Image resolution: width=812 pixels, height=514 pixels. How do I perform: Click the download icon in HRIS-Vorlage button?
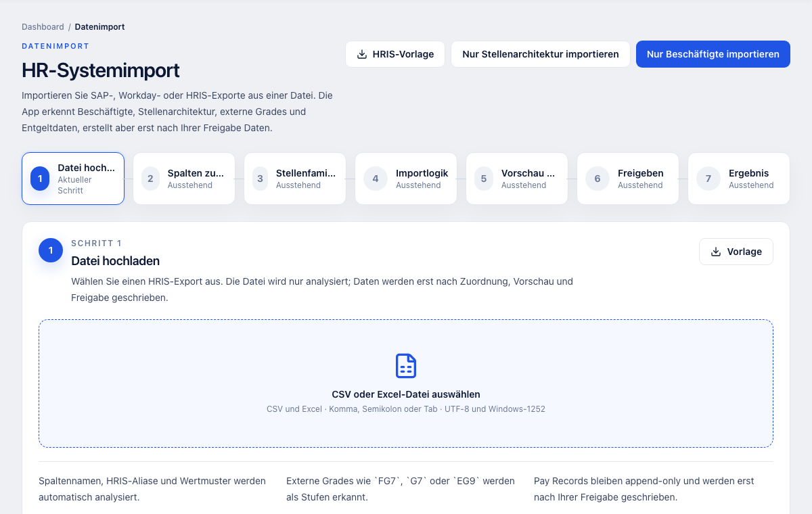[362, 54]
